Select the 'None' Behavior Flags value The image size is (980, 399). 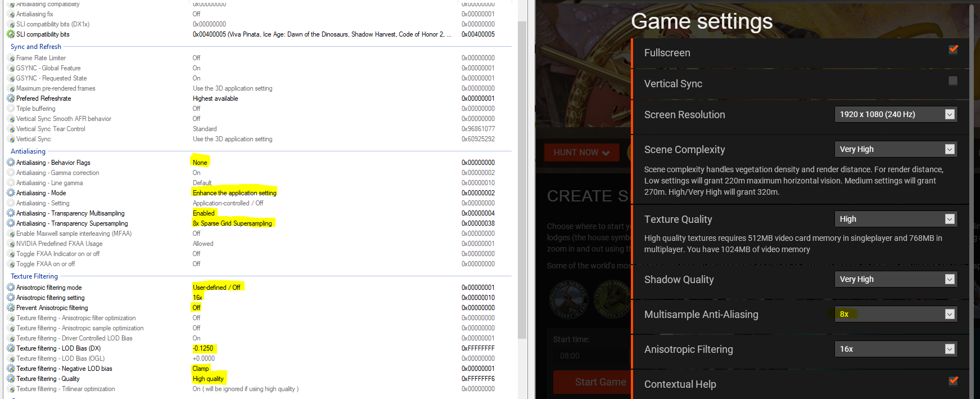point(200,163)
